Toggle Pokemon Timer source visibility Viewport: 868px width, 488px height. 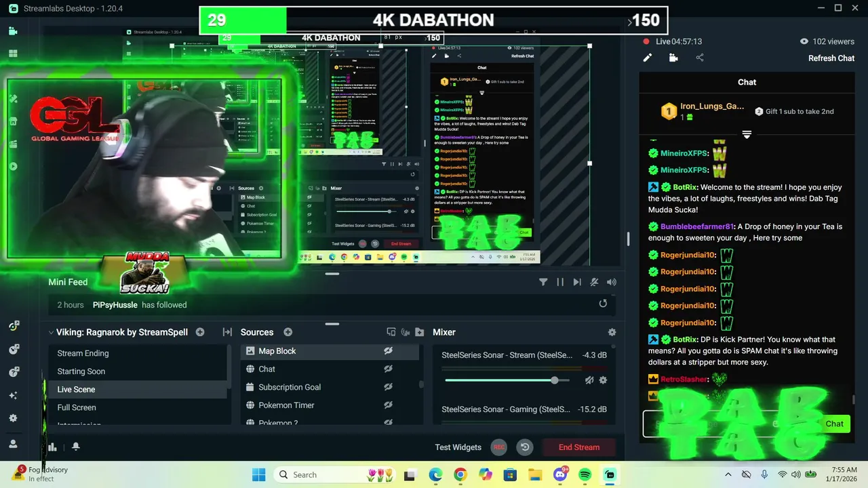(x=388, y=405)
